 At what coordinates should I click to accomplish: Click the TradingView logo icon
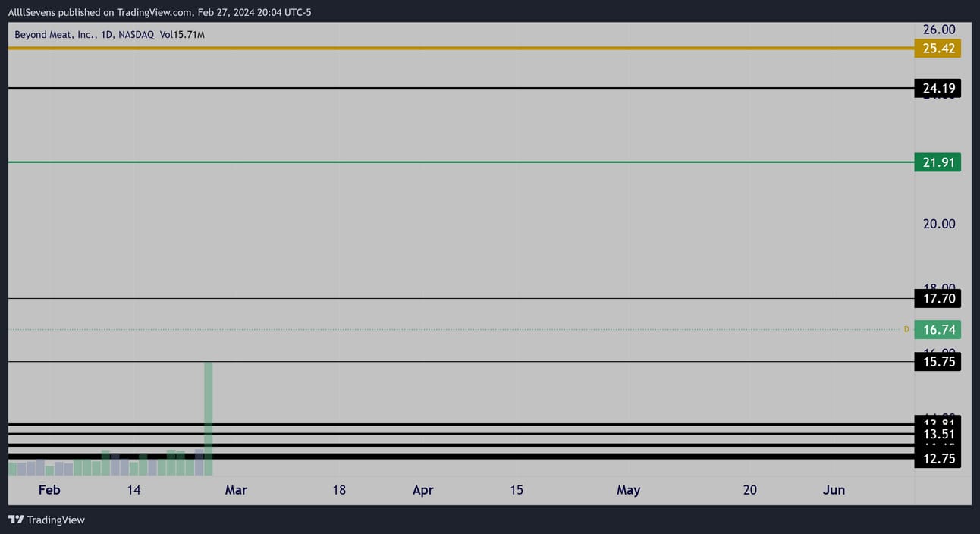(15, 520)
